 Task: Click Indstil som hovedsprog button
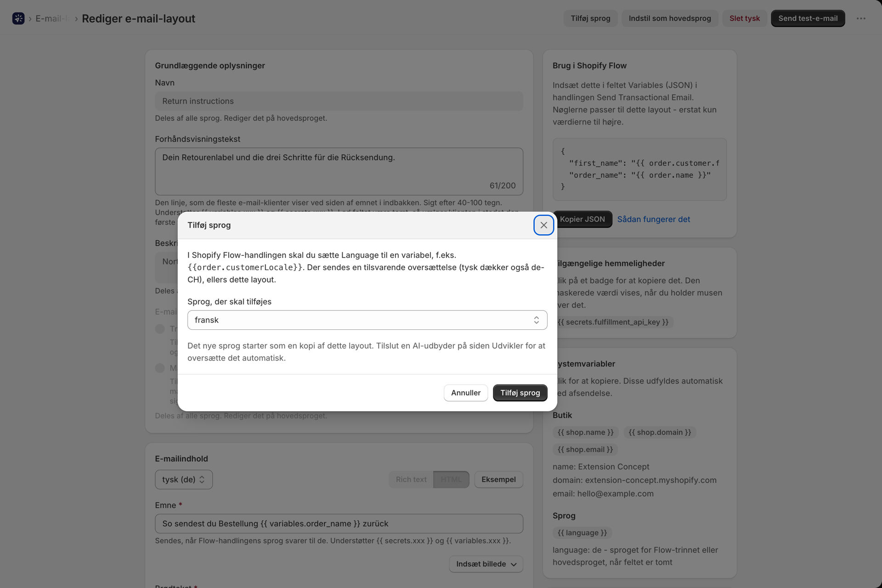(x=669, y=18)
